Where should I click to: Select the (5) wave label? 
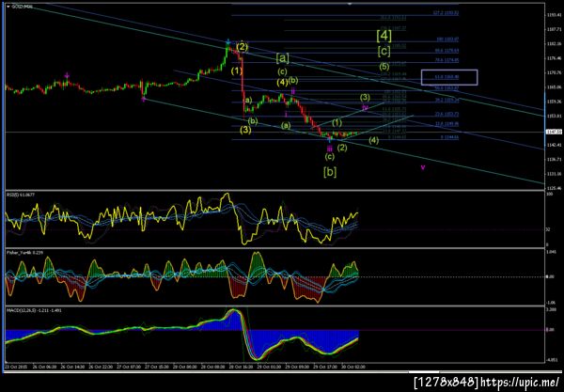tap(384, 67)
